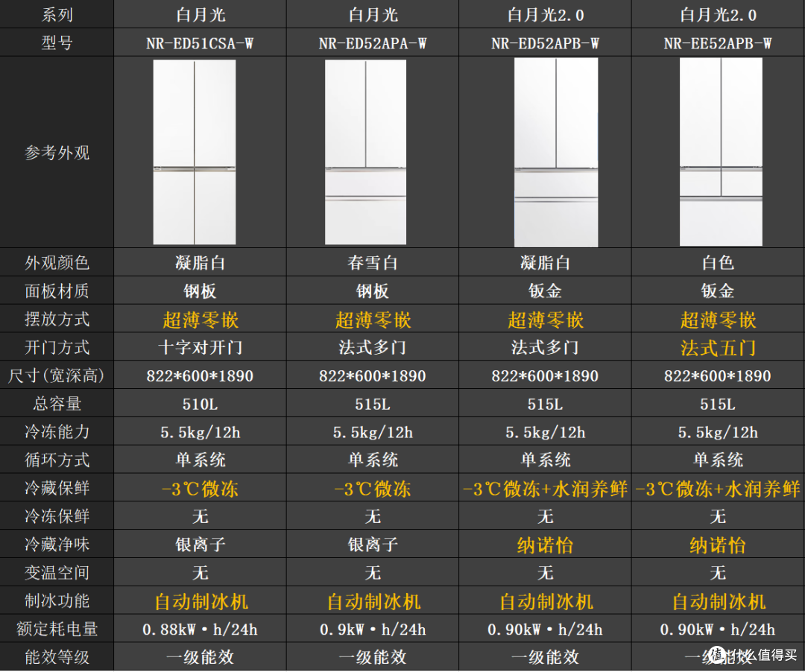Screen dimensions: 805x672
Task: Select '纳诺怡' in the NR-ED52APB-W column
Action: [x=545, y=545]
